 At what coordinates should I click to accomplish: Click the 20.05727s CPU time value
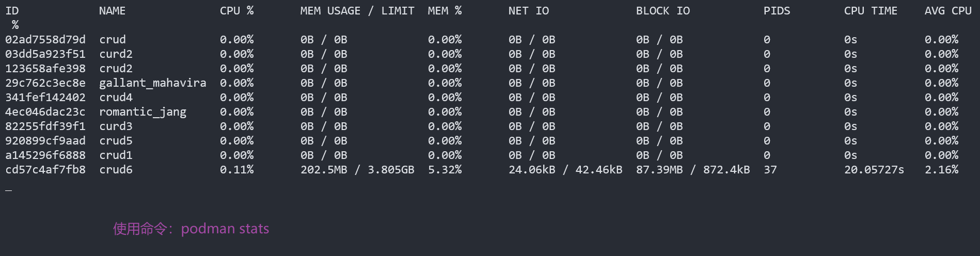(x=874, y=170)
